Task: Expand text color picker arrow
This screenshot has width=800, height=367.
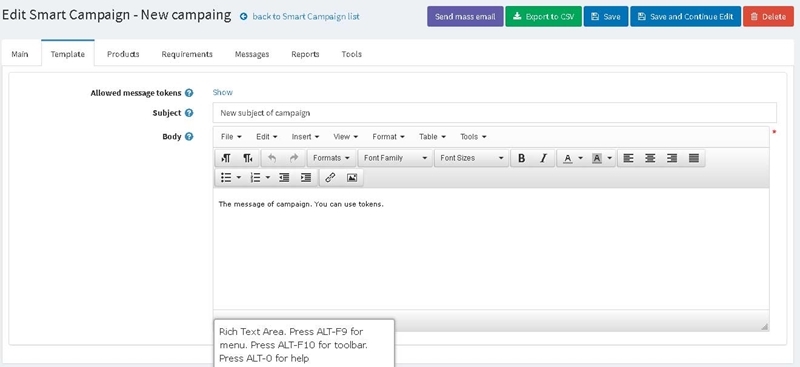Action: click(581, 158)
